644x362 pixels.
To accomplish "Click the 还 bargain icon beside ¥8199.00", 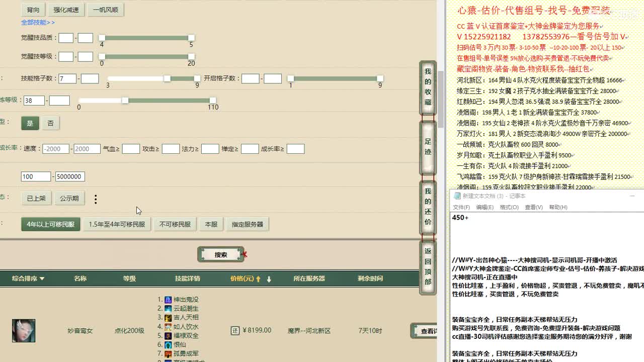I will (x=235, y=331).
